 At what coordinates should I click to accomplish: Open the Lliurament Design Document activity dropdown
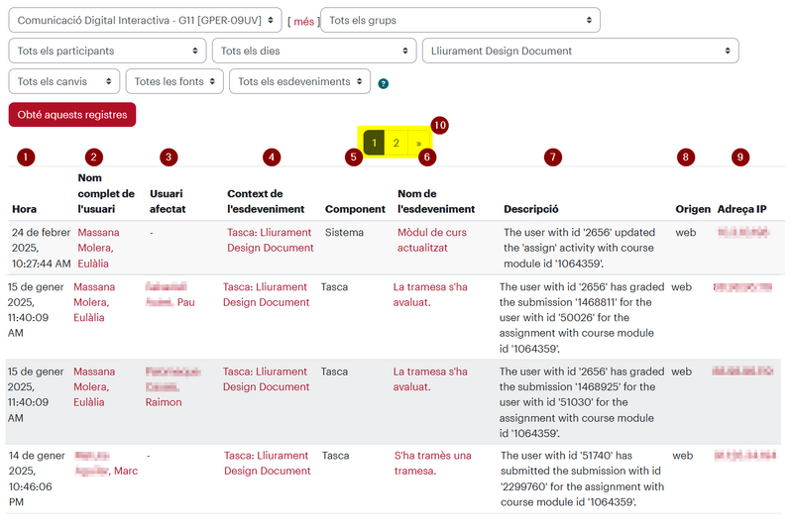(x=581, y=52)
